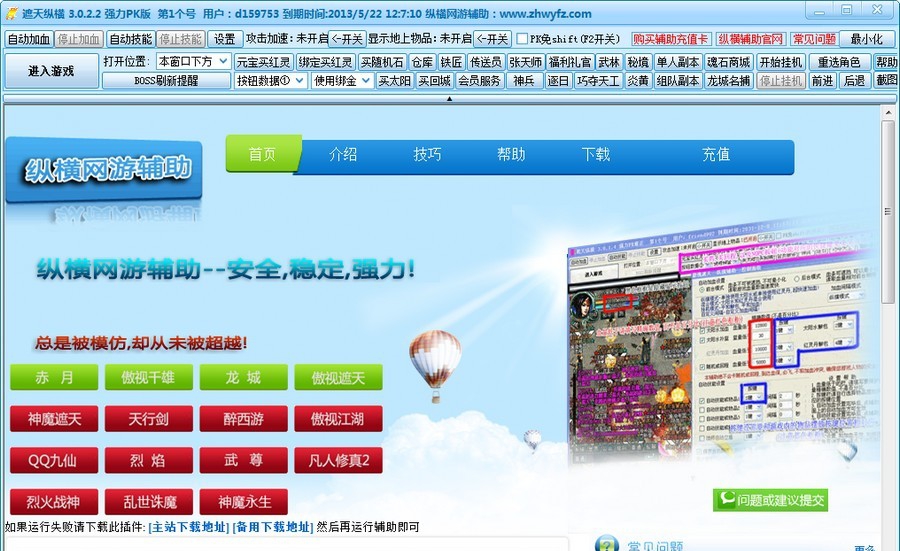Image resolution: width=900 pixels, height=551 pixels.
Task: Open 设置 settings button
Action: tap(224, 39)
